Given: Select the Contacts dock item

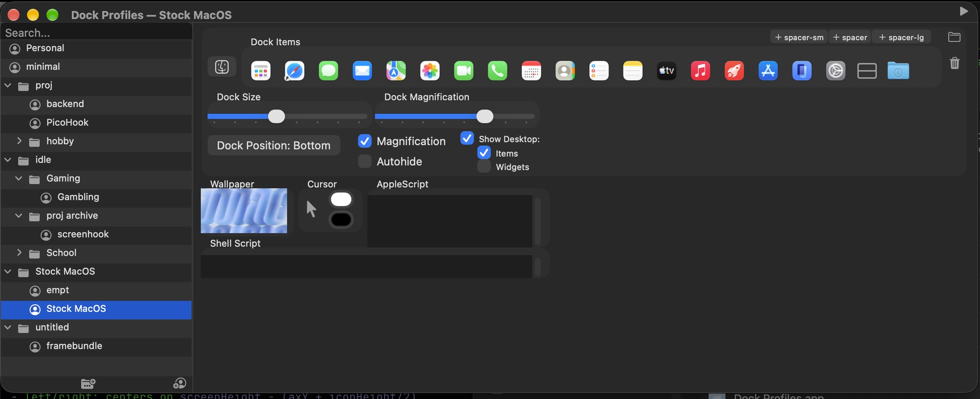Looking at the screenshot, I should [565, 71].
